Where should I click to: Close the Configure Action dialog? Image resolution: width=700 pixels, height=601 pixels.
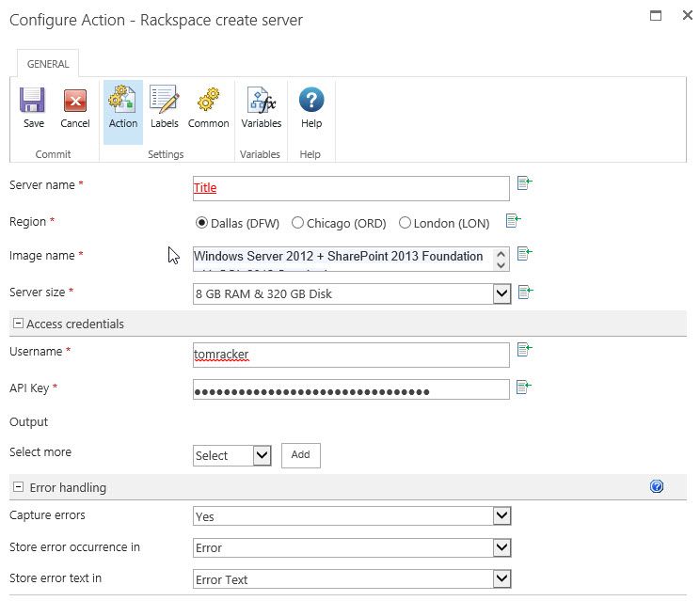tap(688, 15)
